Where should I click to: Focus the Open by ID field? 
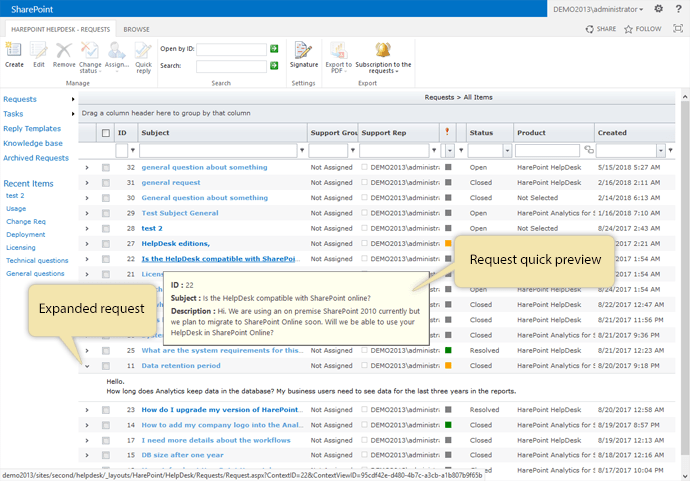[231, 49]
